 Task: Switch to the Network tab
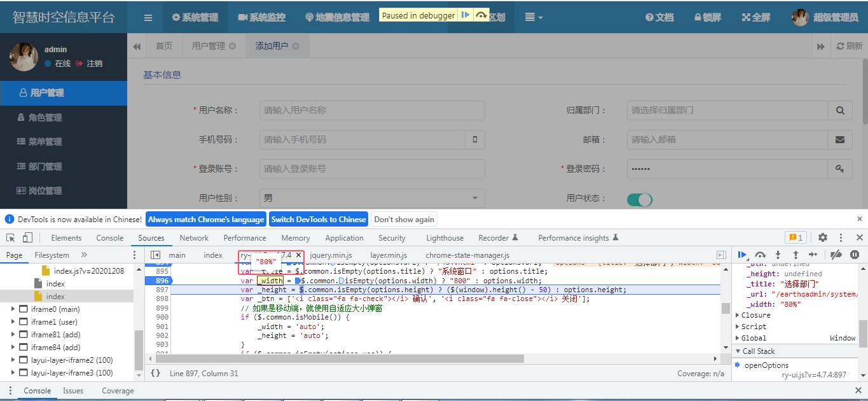[x=194, y=238]
